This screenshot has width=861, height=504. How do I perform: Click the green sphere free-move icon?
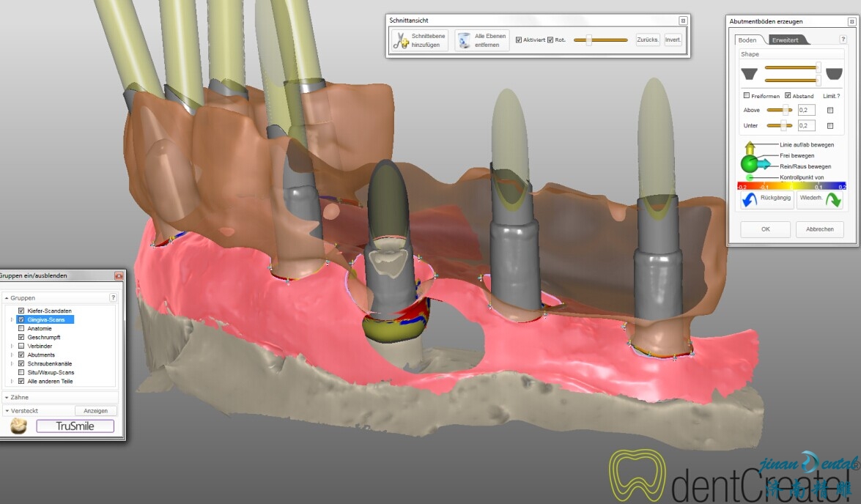coord(748,163)
